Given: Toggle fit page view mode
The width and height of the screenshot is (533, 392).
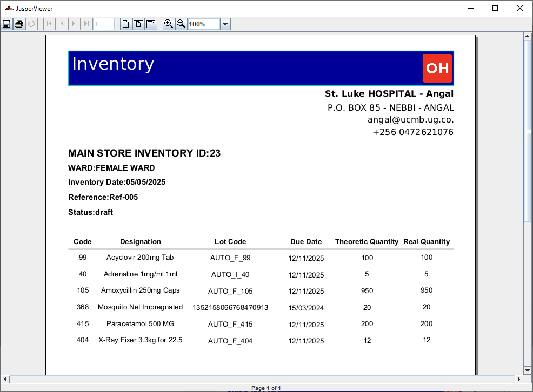Looking at the screenshot, I should click(x=138, y=23).
